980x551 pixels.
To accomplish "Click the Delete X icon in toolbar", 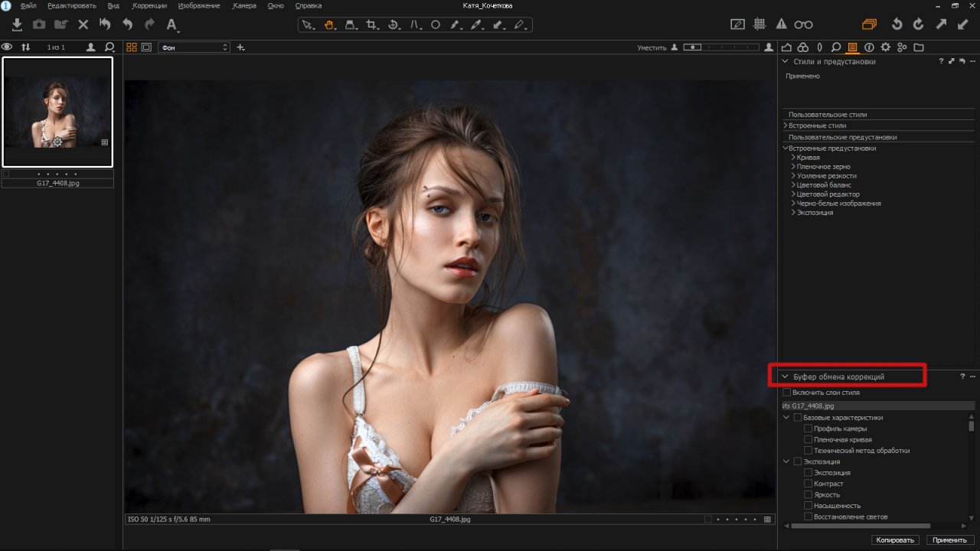I will (x=83, y=24).
